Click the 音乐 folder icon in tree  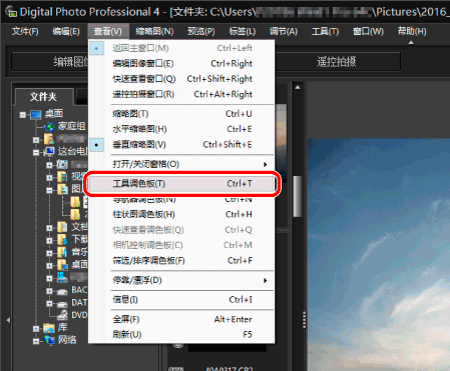tap(62, 253)
